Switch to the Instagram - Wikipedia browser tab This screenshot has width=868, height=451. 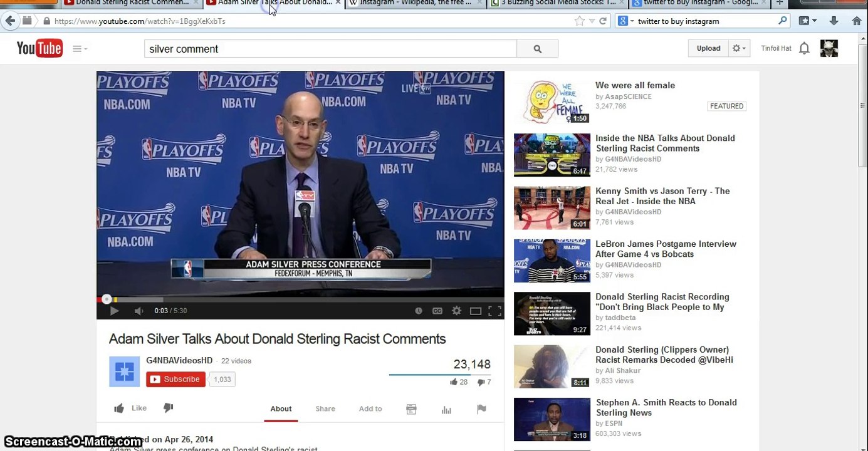coord(415,3)
